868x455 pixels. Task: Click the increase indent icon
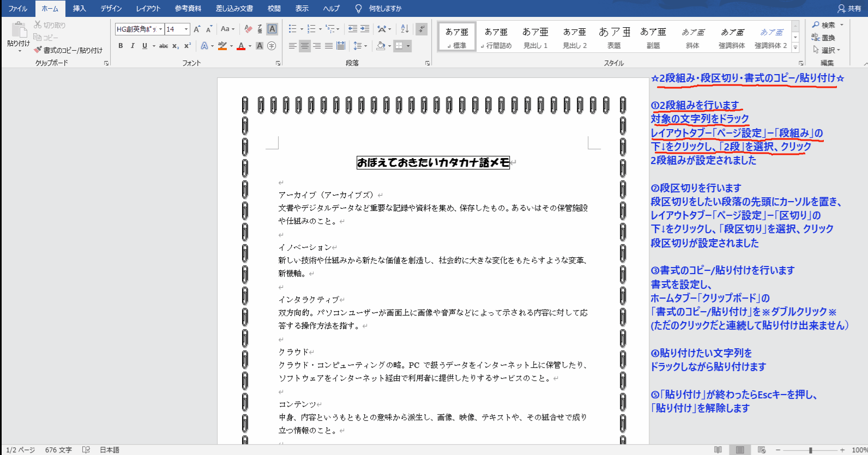[x=365, y=29]
